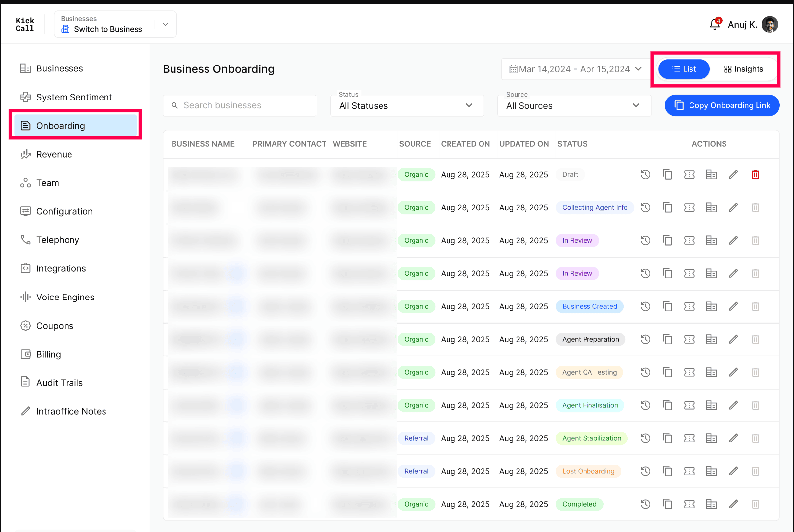794x532 pixels.
Task: Open Intraoffice Notes
Action: coord(75,411)
